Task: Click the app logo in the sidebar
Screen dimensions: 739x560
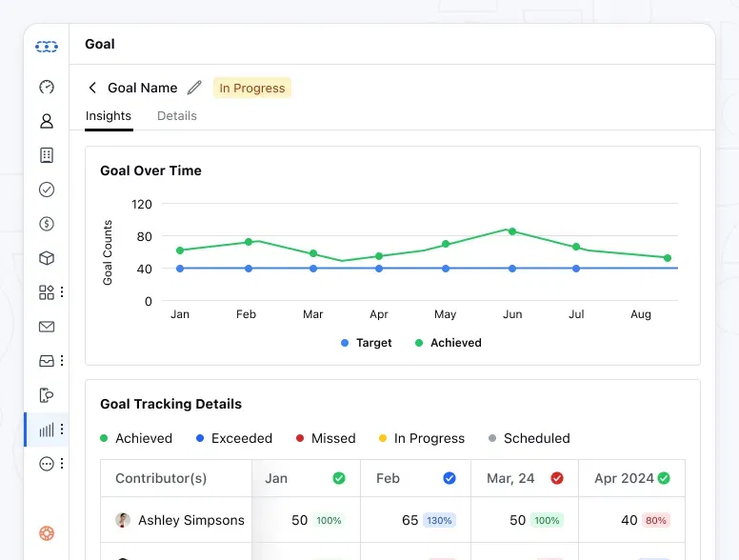Action: [47, 47]
